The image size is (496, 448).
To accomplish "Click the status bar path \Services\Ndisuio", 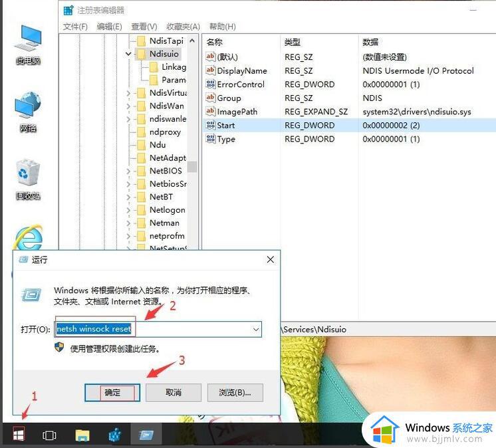I will tap(313, 330).
